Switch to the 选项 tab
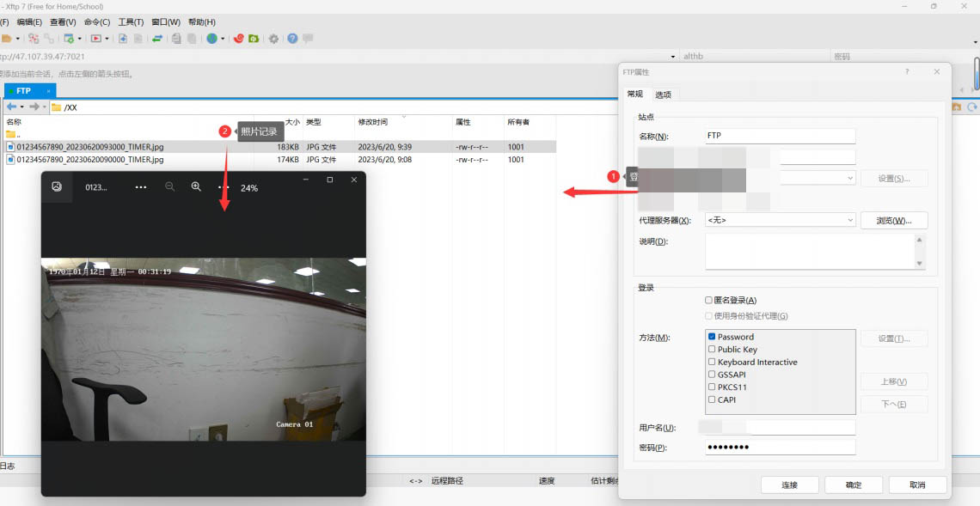The width and height of the screenshot is (980, 506). 663,94
